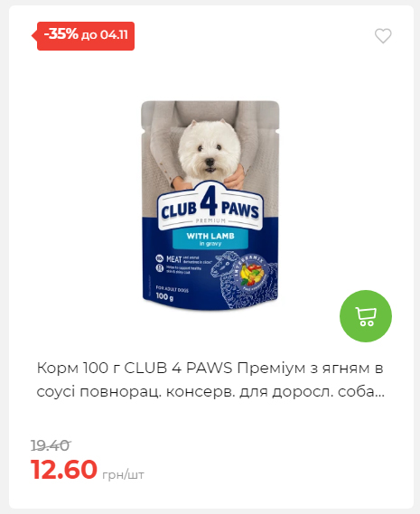Click the fruit Integramix badge on pouch
Viewport: 420px width, 514px height.
coord(251,274)
